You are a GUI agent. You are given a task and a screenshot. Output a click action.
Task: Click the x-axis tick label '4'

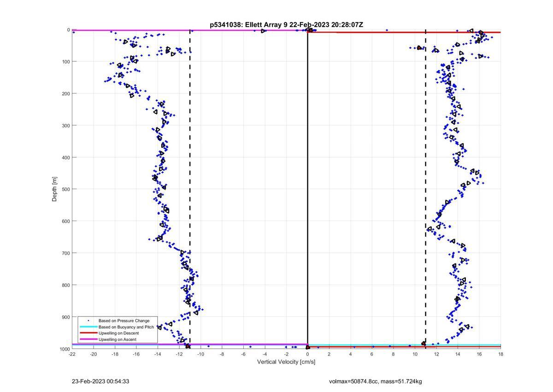351,354
